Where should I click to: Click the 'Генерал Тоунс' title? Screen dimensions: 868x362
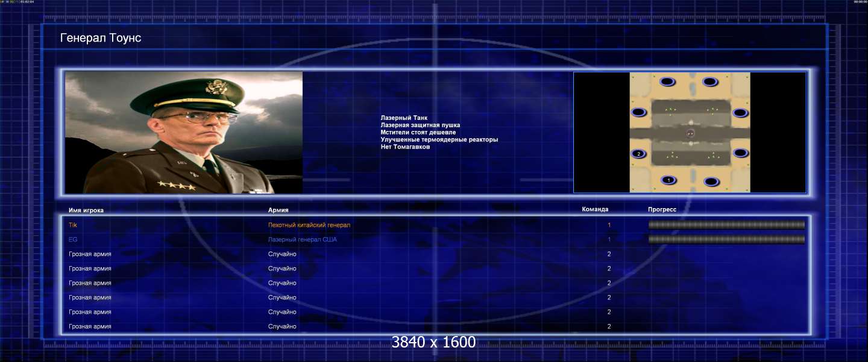pyautogui.click(x=101, y=38)
